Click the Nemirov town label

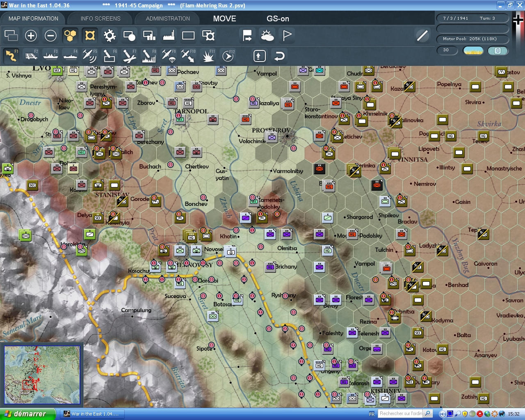tap(425, 184)
